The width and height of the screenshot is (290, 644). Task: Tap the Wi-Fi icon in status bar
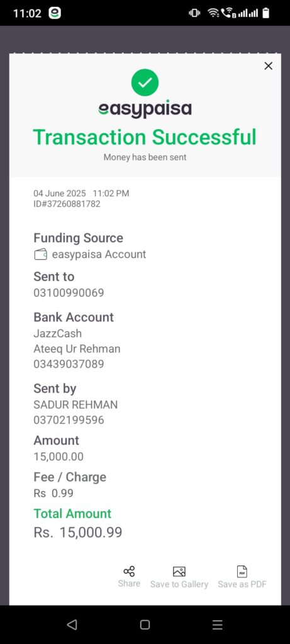pos(213,13)
